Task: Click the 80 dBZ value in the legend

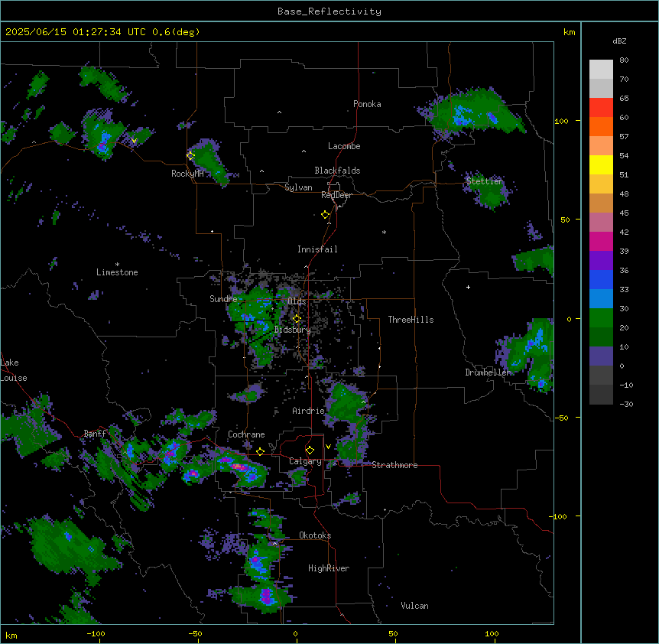Action: [x=624, y=60]
